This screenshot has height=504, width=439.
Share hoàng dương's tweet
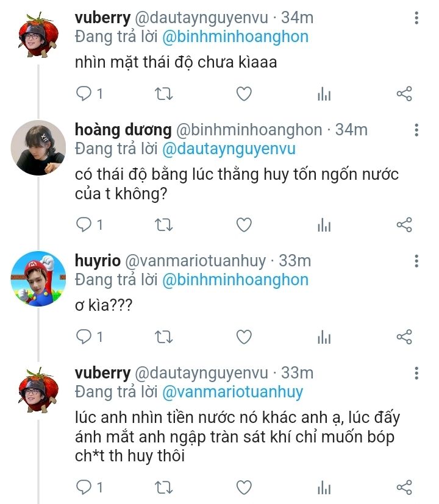[404, 225]
